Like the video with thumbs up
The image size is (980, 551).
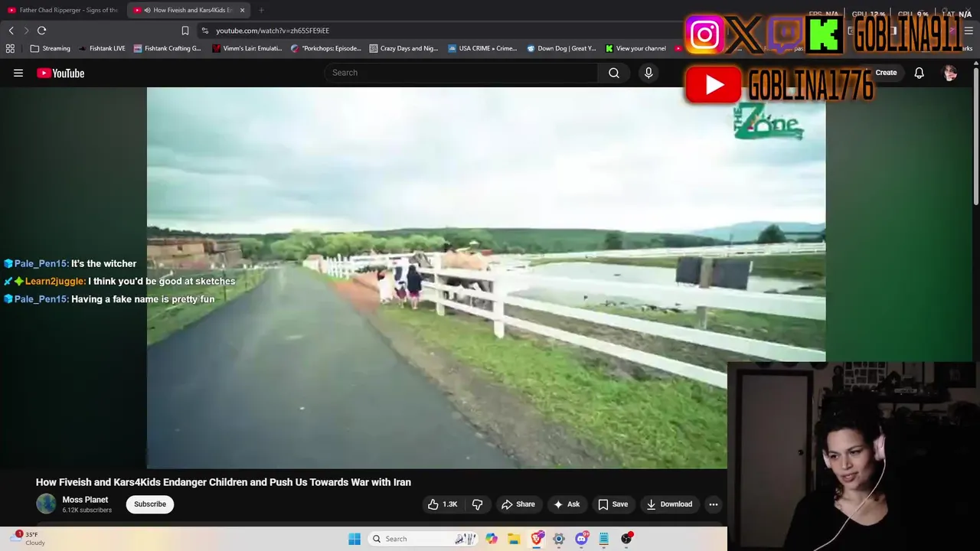[443, 504]
